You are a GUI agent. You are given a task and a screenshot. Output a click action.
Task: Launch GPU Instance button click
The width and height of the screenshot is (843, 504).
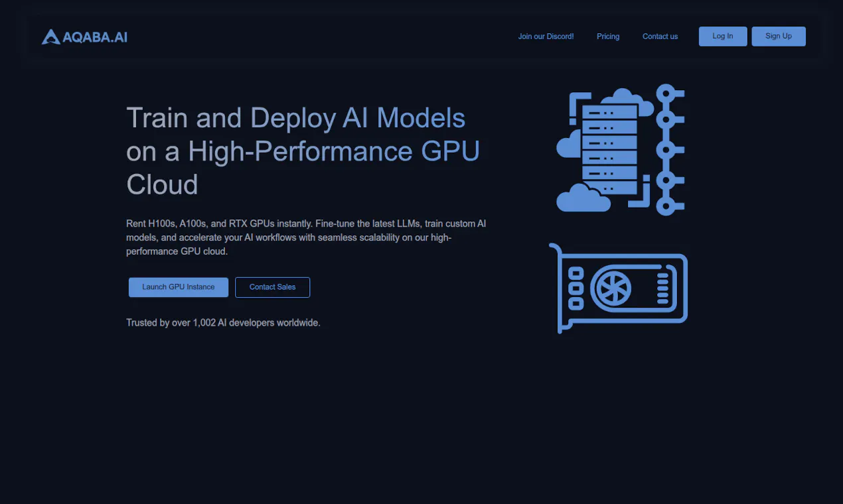coord(179,287)
